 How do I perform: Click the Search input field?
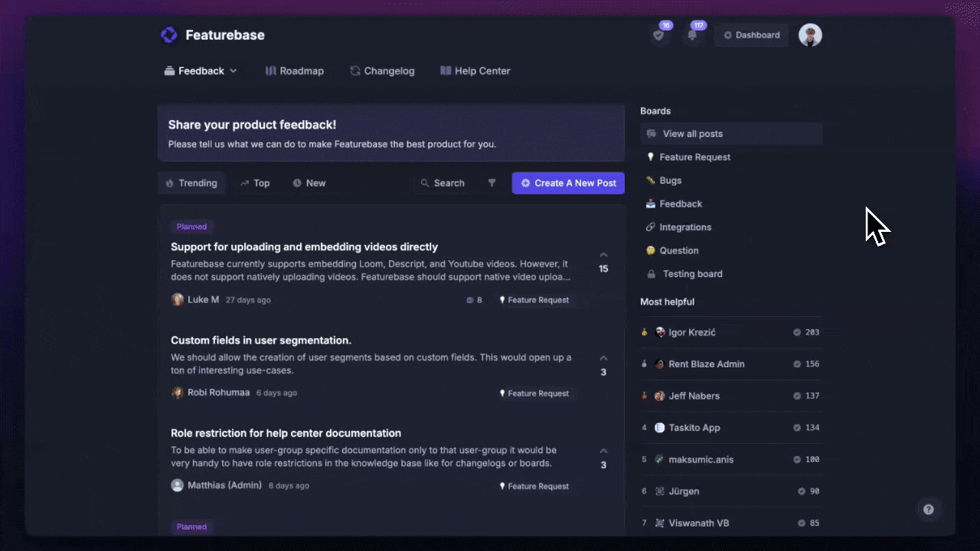coord(448,183)
